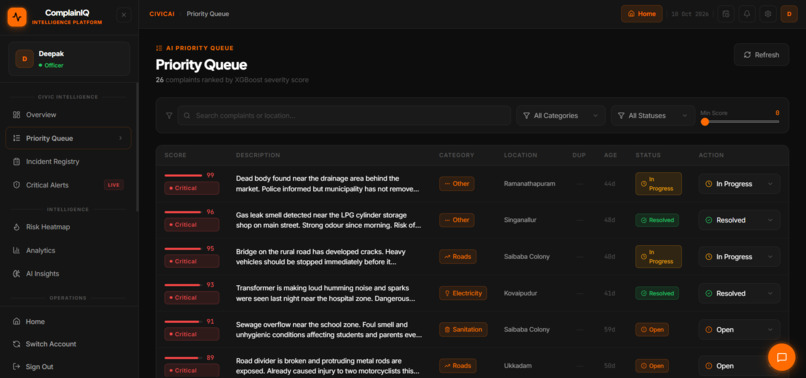Open notifications bell icon
Viewport: 806px width, 378px height.
(x=747, y=14)
